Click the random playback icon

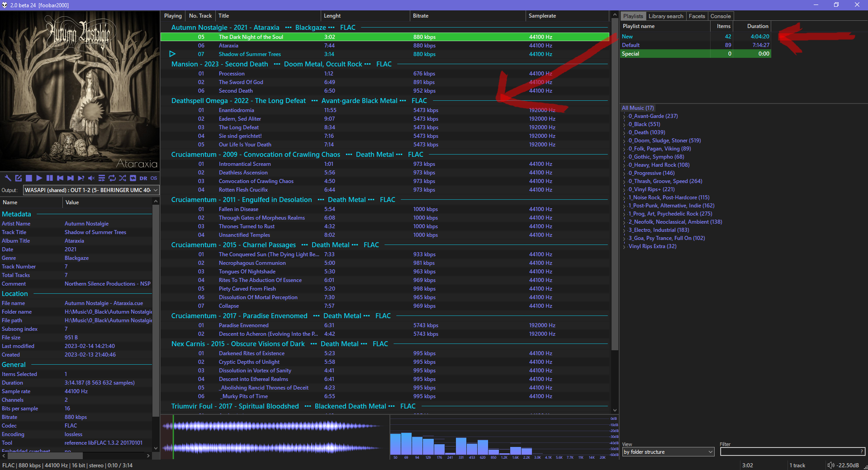pos(81,178)
